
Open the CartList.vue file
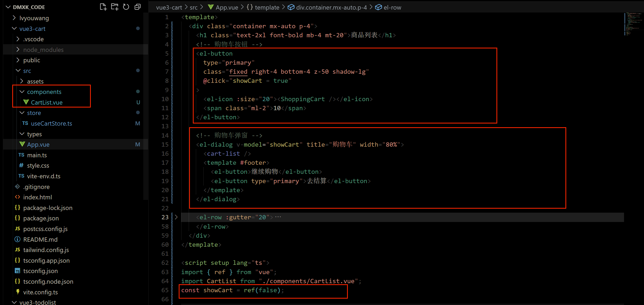click(47, 102)
